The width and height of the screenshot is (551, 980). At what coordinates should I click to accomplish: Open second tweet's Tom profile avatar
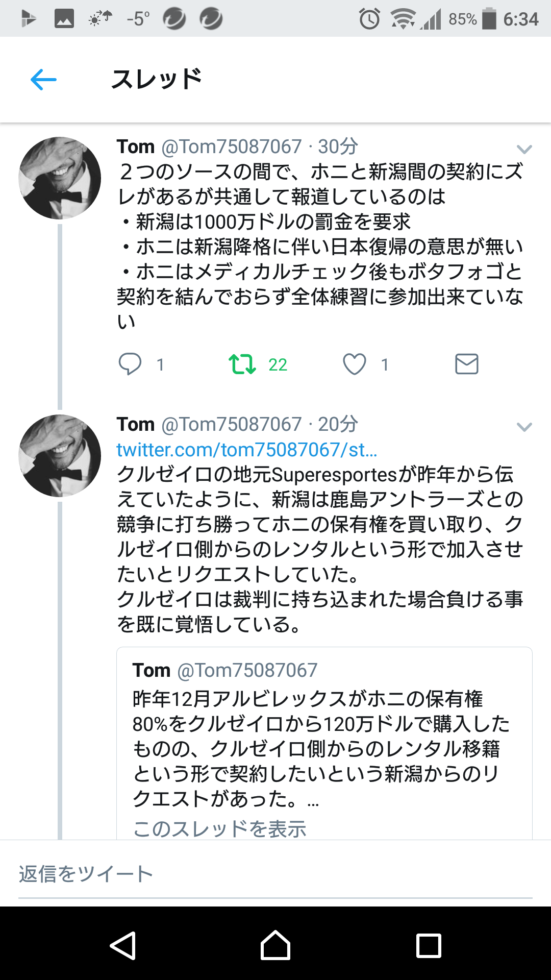point(60,456)
